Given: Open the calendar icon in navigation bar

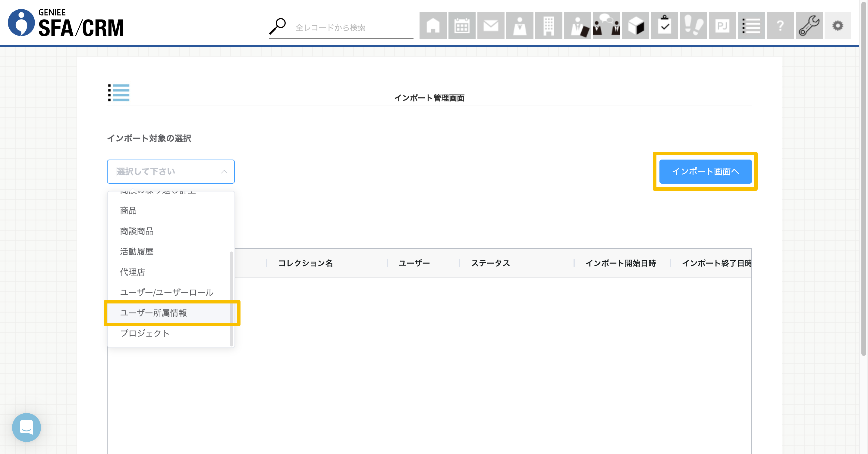Looking at the screenshot, I should [x=462, y=26].
